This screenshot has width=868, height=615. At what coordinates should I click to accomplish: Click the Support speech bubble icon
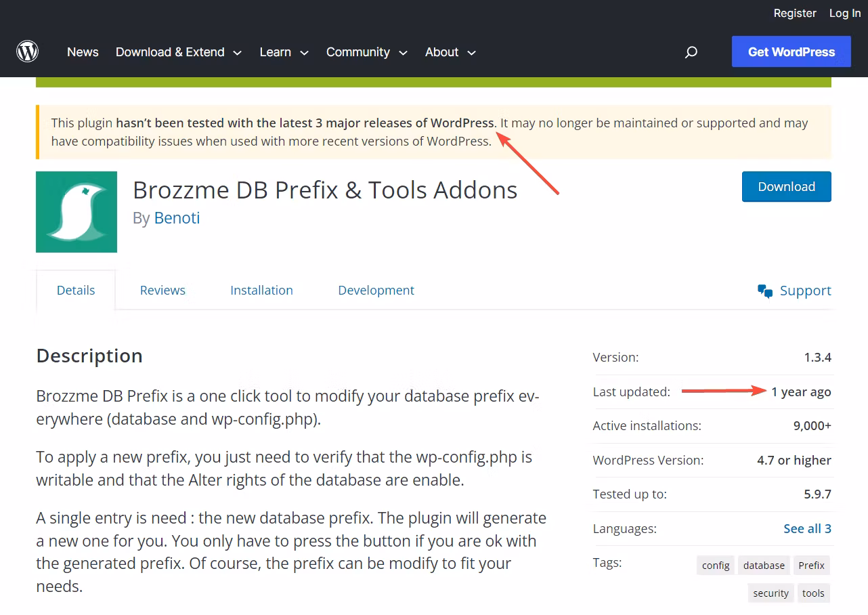[764, 291]
